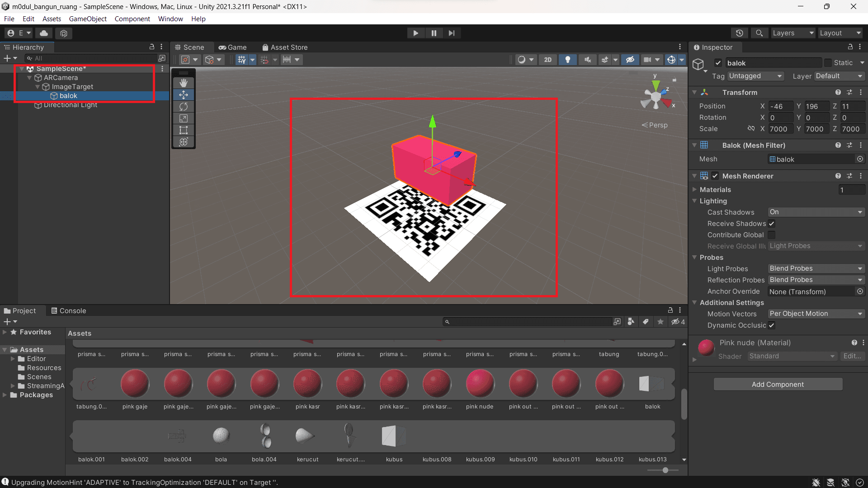The width and height of the screenshot is (868, 488).
Task: Open Mesh Renderer help icon
Action: click(x=838, y=176)
